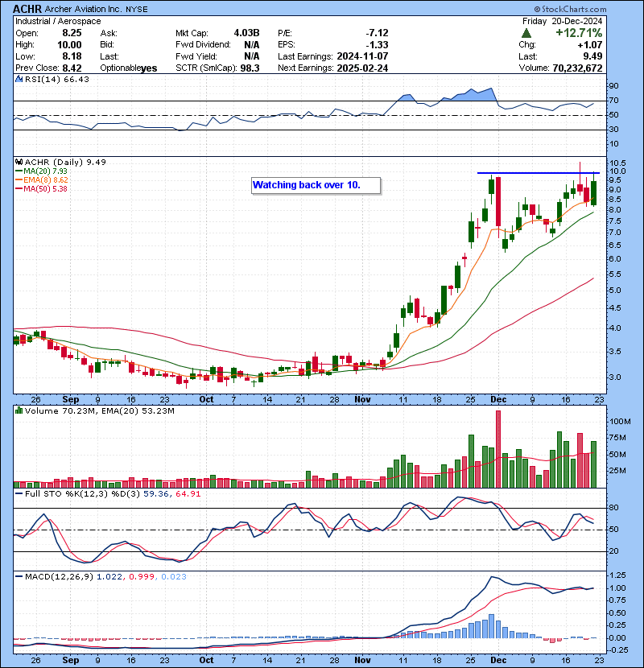The image size is (644, 668).
Task: Click the MA(50) 5.38 legend entry
Action: (x=41, y=189)
